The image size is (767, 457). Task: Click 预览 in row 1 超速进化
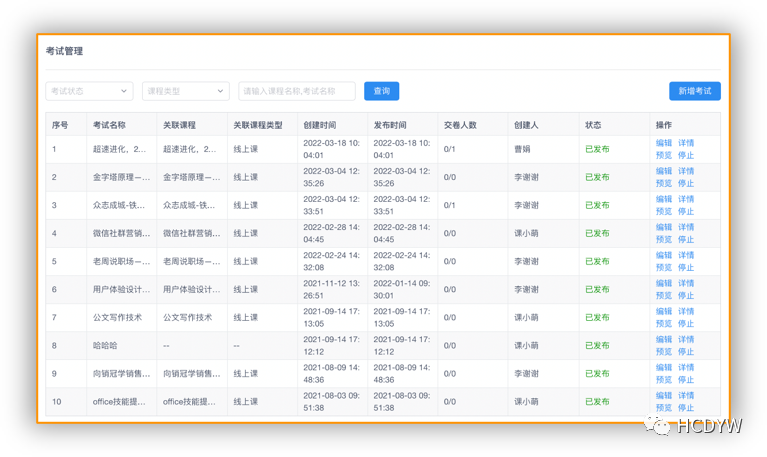(x=664, y=155)
